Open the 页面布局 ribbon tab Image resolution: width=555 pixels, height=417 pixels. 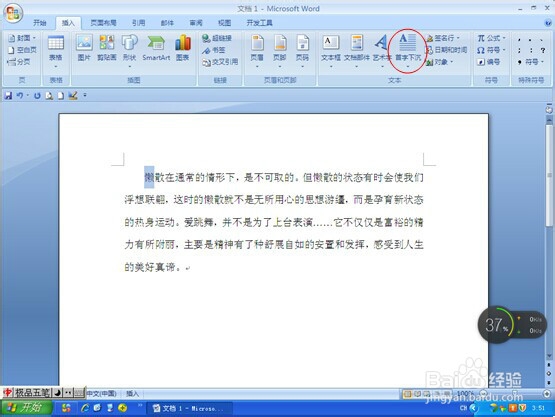[103, 23]
